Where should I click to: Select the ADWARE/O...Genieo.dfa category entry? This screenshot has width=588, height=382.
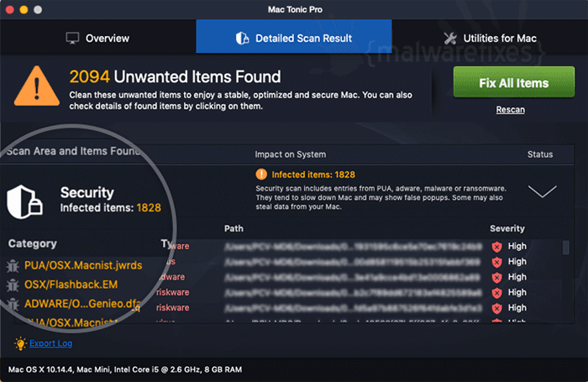[x=82, y=304]
